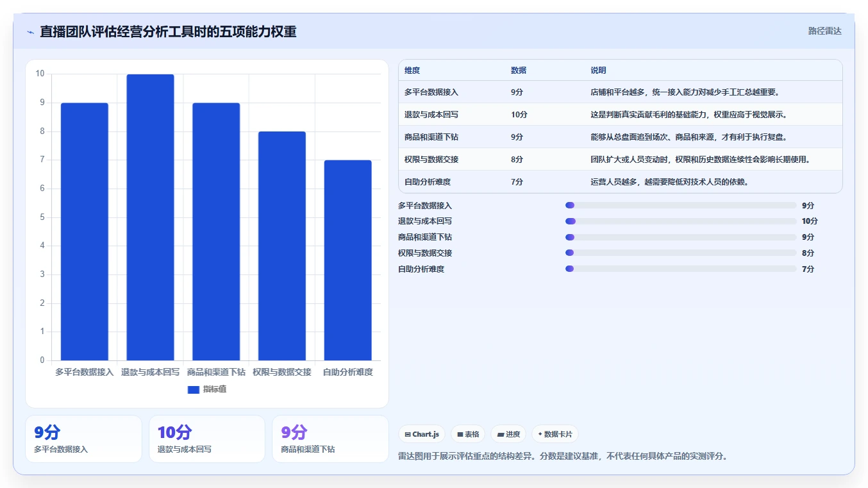Click the 退款与成本回写 bar in chart
The image size is (868, 488).
(x=150, y=217)
